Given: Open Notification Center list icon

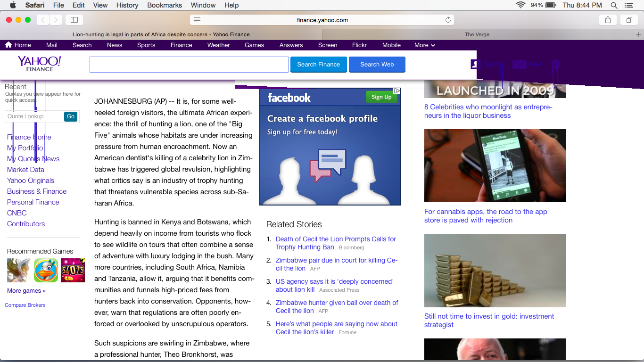Looking at the screenshot, I should (x=628, y=5).
